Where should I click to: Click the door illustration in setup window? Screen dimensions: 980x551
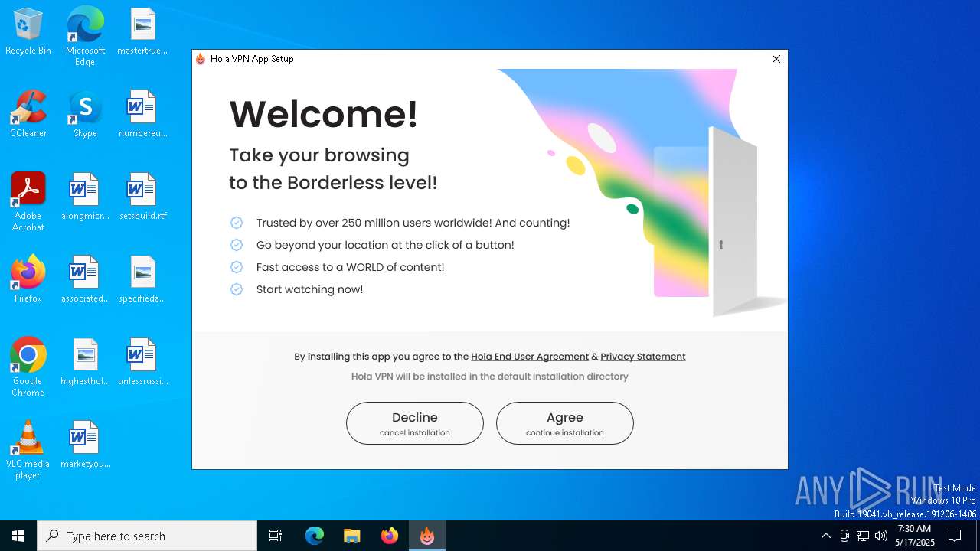[733, 222]
